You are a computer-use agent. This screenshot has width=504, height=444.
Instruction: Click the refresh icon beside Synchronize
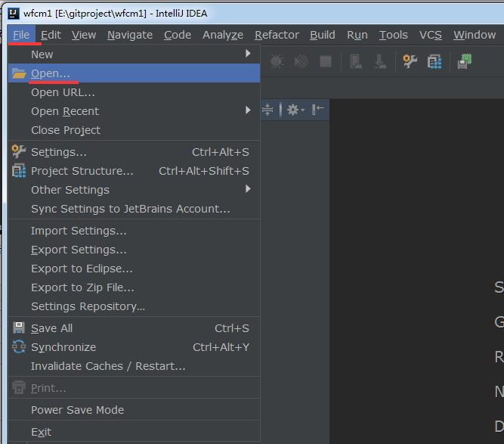tap(19, 347)
